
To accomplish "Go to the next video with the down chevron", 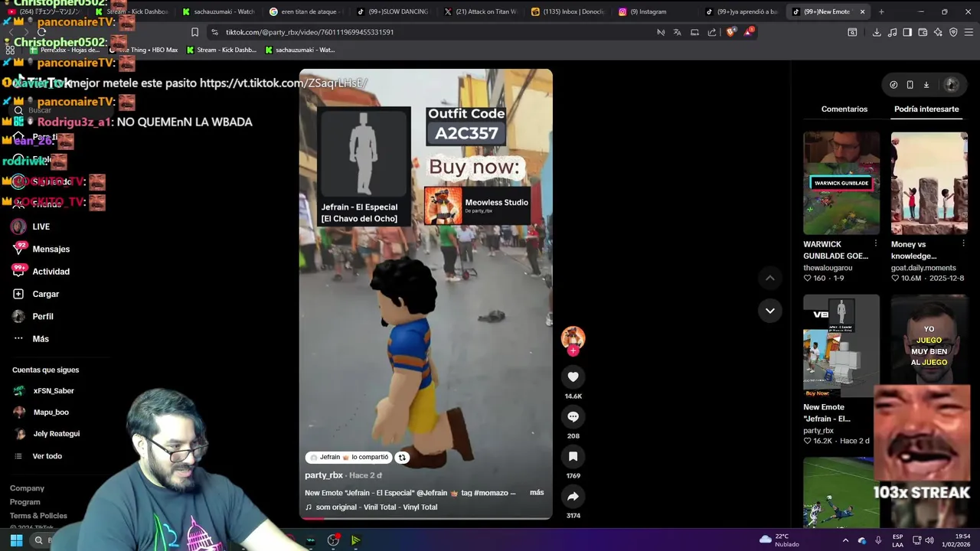I will pos(769,311).
